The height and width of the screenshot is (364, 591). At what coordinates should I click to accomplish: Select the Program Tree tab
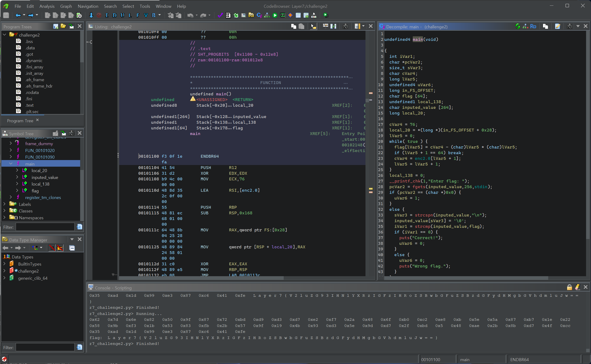tap(20, 121)
